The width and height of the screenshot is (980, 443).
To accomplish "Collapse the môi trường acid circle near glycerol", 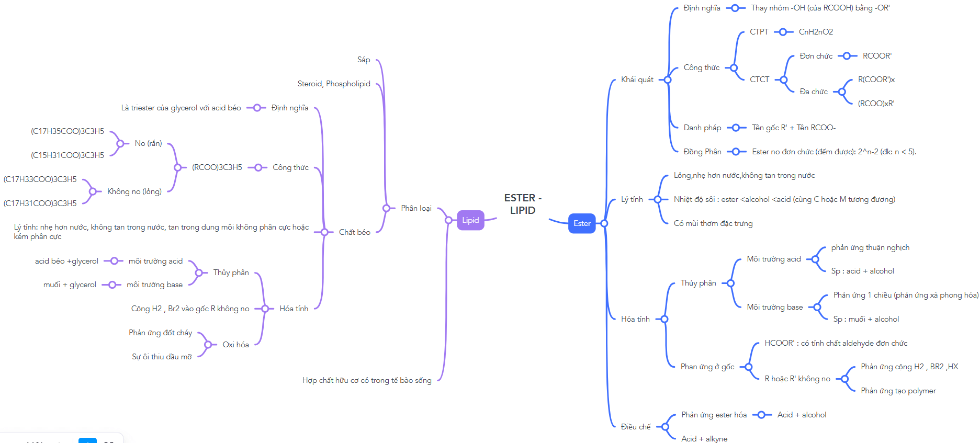I will (x=114, y=261).
